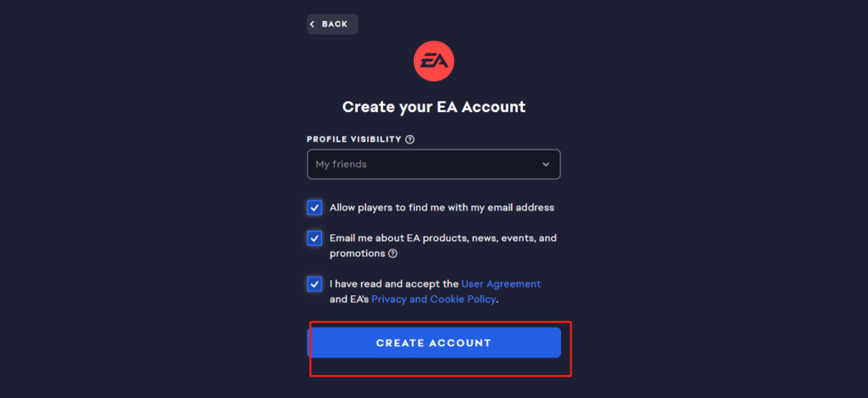Click the back chevron arrow icon

pyautogui.click(x=312, y=25)
